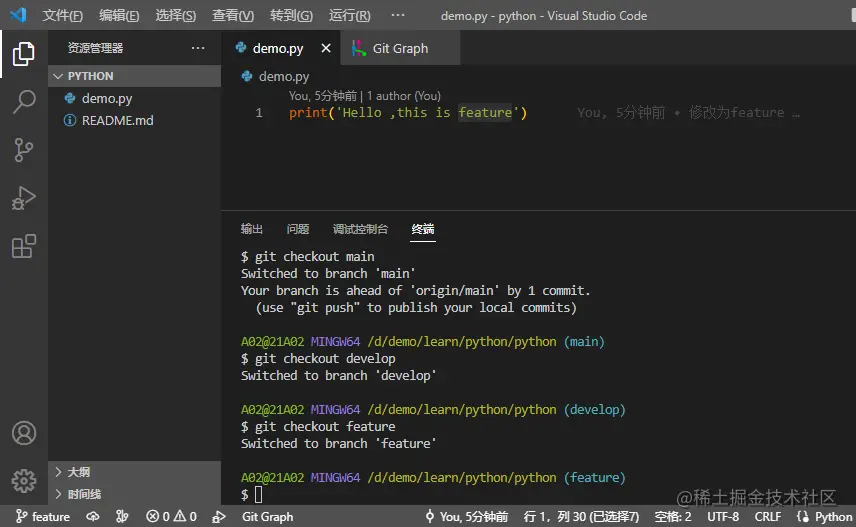This screenshot has height=527, width=856.
Task: Open the Source Control view
Action: tap(23, 150)
